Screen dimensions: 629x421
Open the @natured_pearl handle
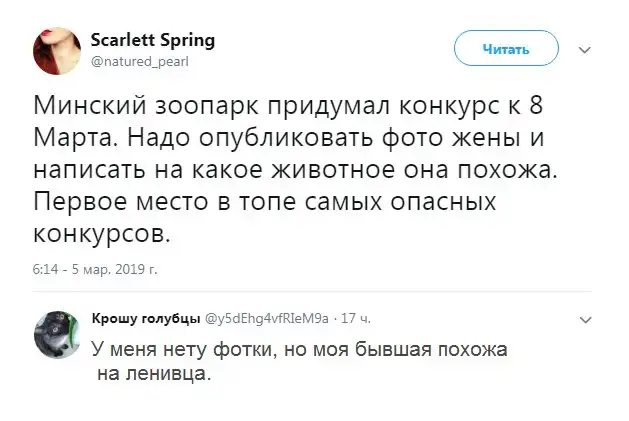point(140,61)
